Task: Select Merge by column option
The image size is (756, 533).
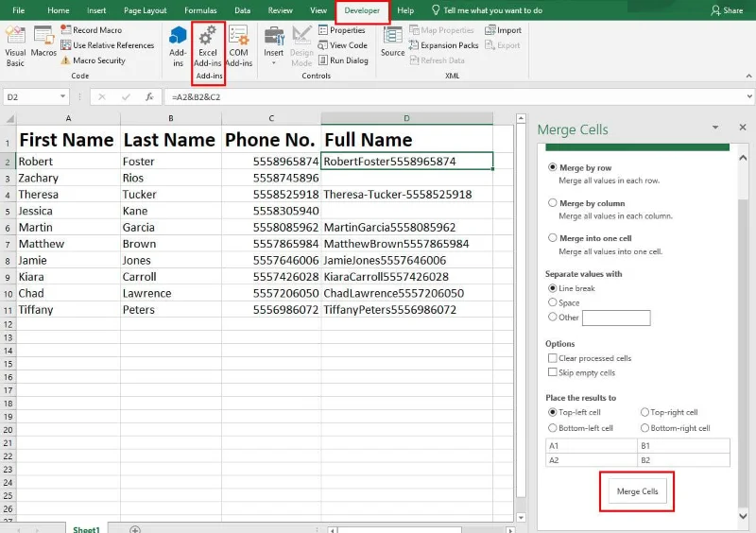Action: [x=553, y=203]
